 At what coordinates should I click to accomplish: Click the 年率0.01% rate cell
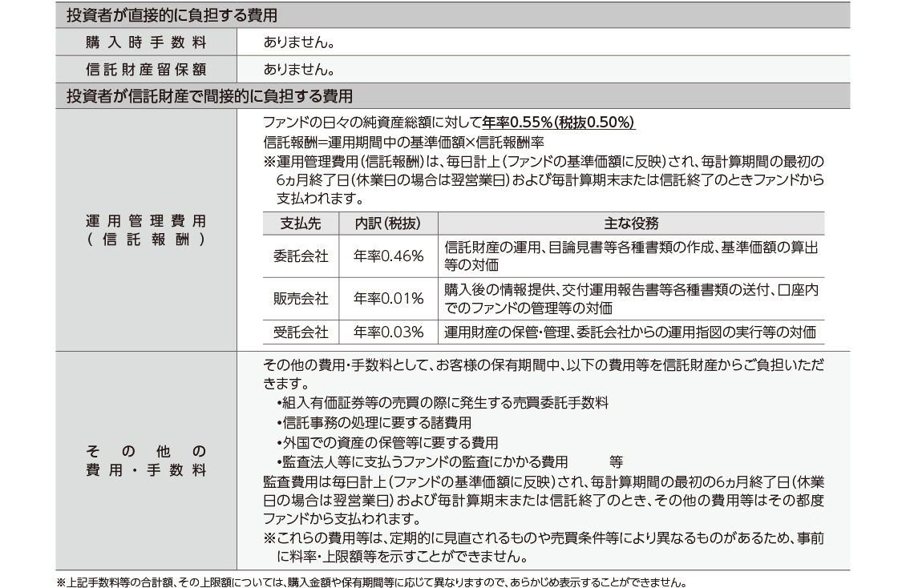pyautogui.click(x=388, y=299)
